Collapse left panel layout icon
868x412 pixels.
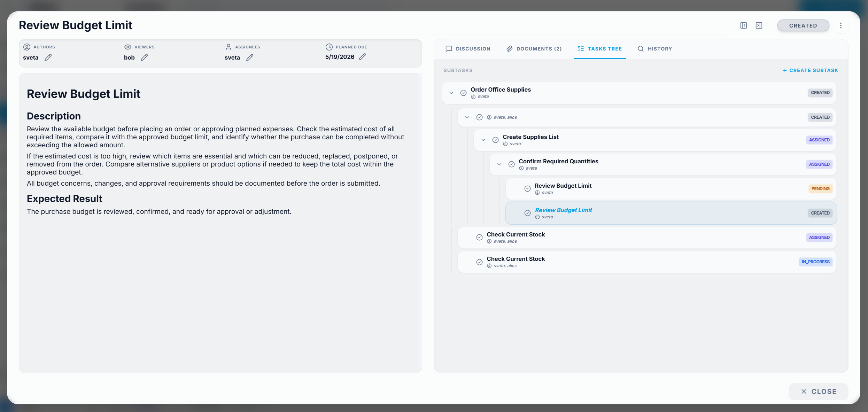pos(744,25)
